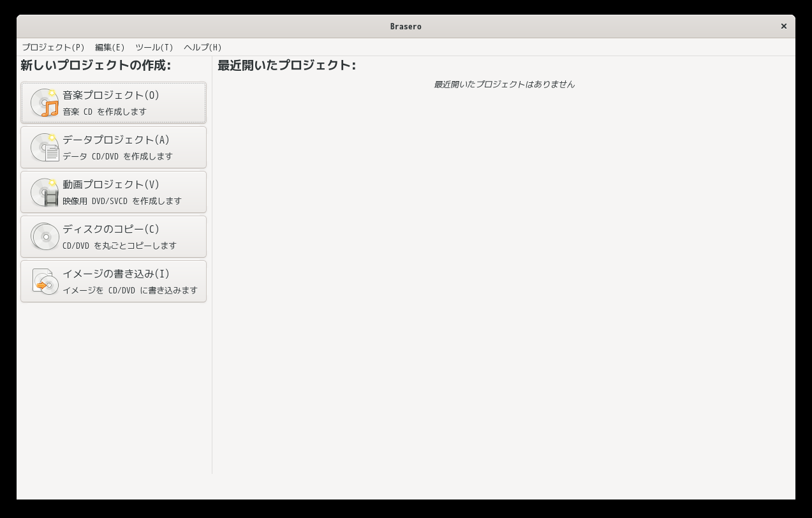Create a データプロジェクト(A)
This screenshot has height=518, width=812.
114,147
